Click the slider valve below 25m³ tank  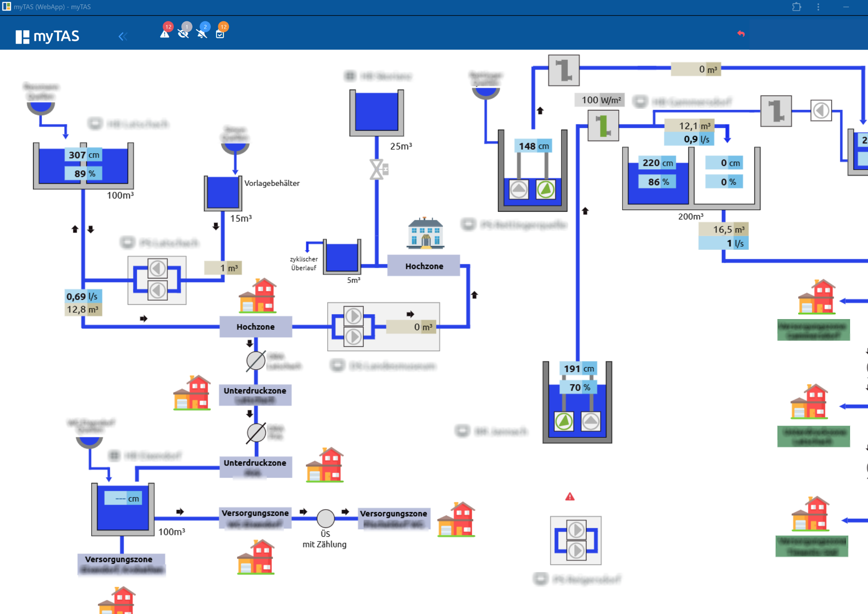tap(377, 170)
